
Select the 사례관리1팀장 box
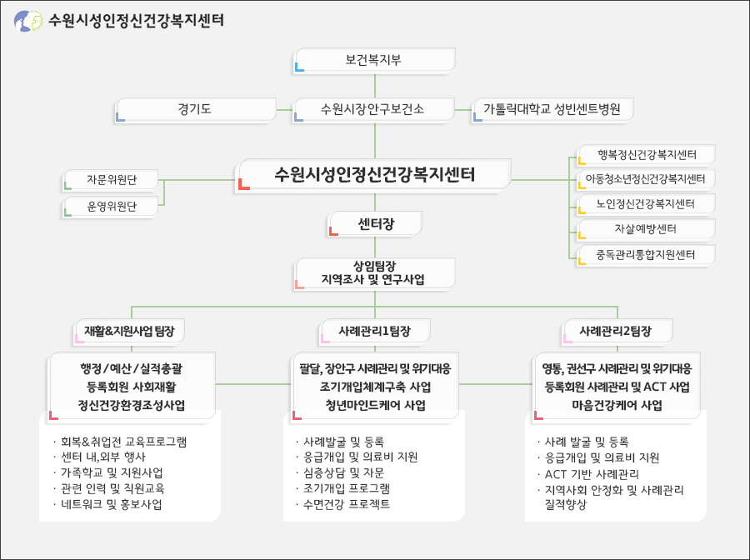[375, 332]
